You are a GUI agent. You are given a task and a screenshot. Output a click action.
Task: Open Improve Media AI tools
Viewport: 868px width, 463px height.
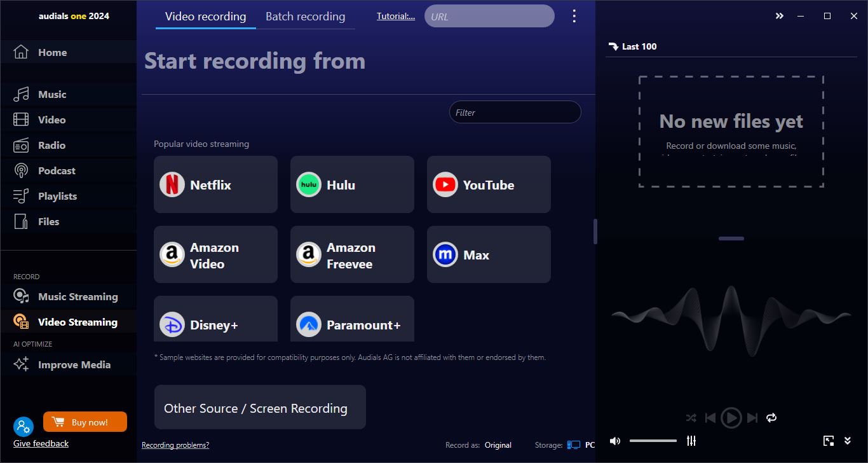point(68,364)
